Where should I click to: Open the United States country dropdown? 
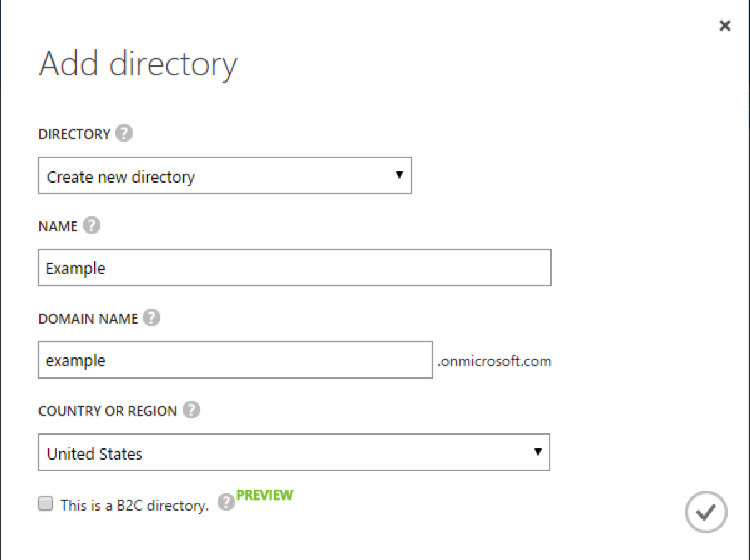[x=294, y=452]
